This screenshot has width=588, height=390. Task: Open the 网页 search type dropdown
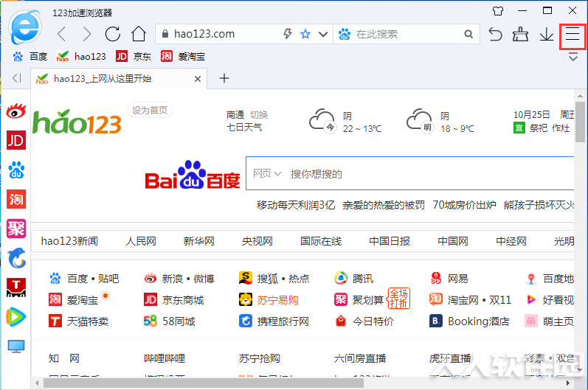pos(267,173)
